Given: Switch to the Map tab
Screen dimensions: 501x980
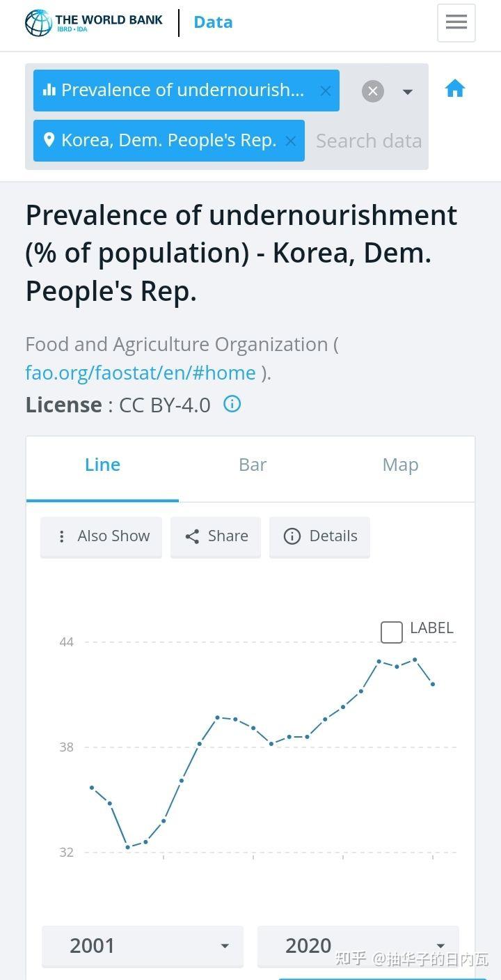Looking at the screenshot, I should 400,465.
